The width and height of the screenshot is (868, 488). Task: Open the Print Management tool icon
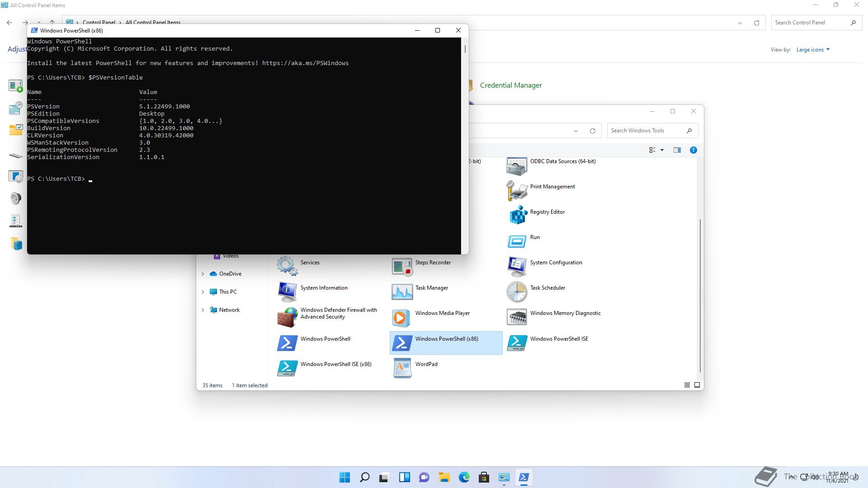point(517,191)
